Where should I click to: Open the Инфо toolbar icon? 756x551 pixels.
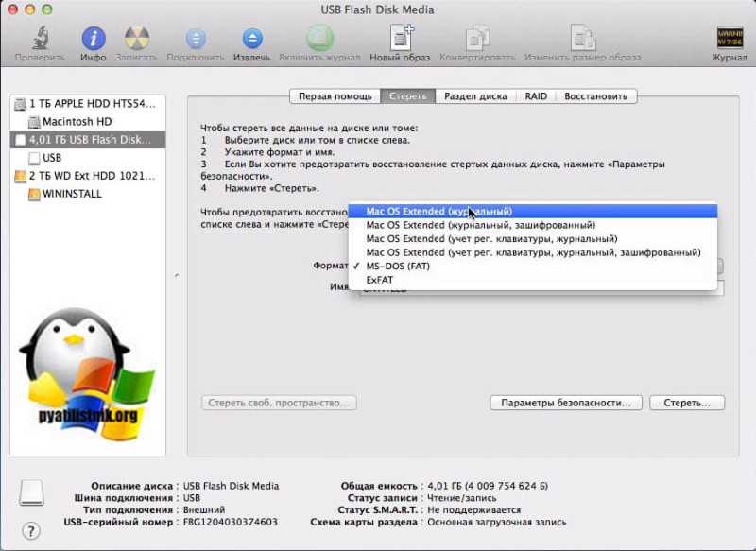(x=93, y=38)
